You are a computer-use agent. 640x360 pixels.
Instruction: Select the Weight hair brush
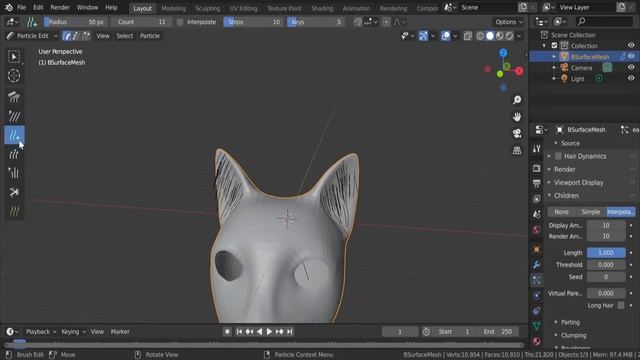tap(14, 211)
